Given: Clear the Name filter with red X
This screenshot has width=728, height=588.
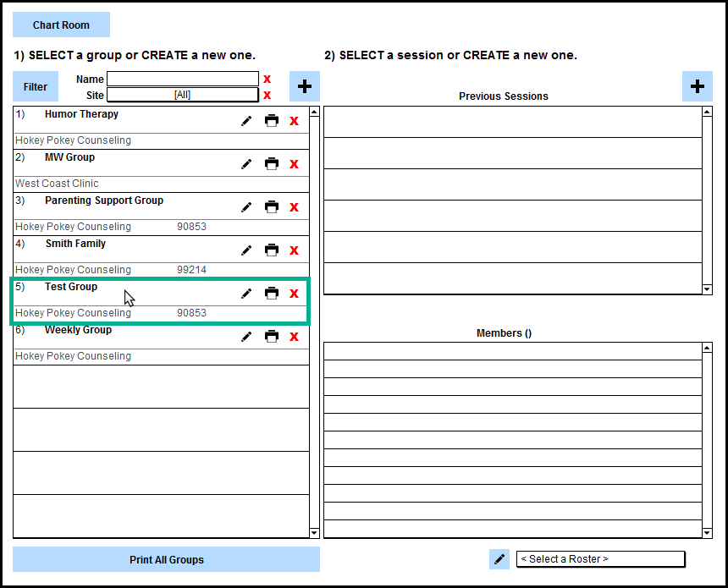Looking at the screenshot, I should (267, 80).
